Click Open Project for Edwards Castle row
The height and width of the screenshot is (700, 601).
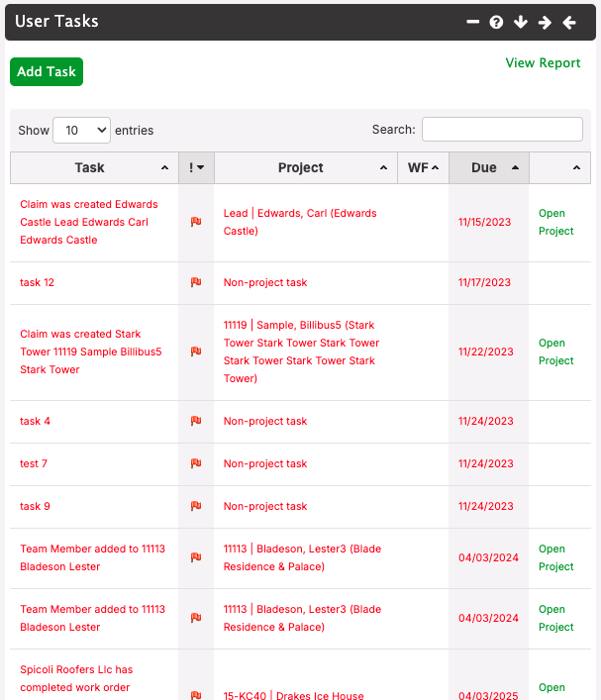point(555,222)
